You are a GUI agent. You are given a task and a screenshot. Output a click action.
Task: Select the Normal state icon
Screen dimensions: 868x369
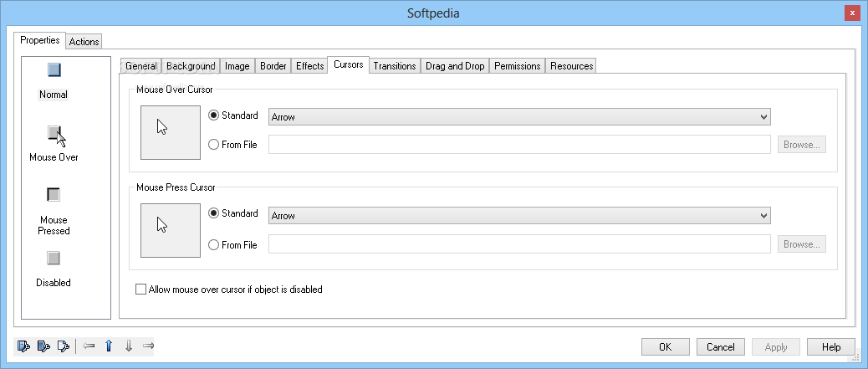pyautogui.click(x=54, y=69)
